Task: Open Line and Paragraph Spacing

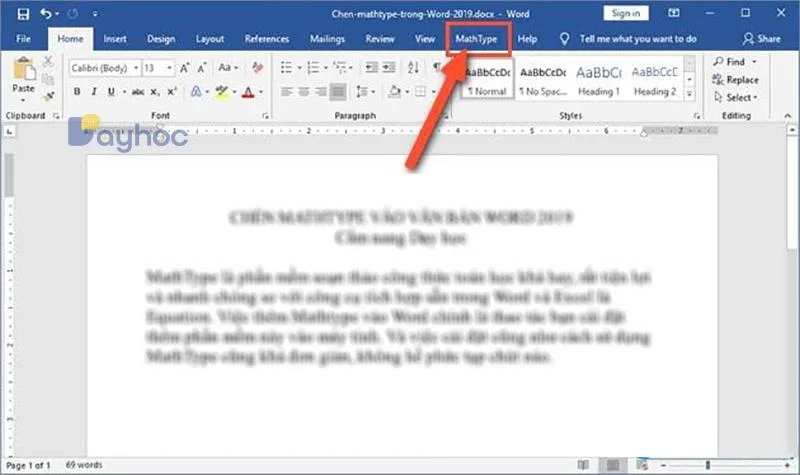Action: [x=362, y=92]
